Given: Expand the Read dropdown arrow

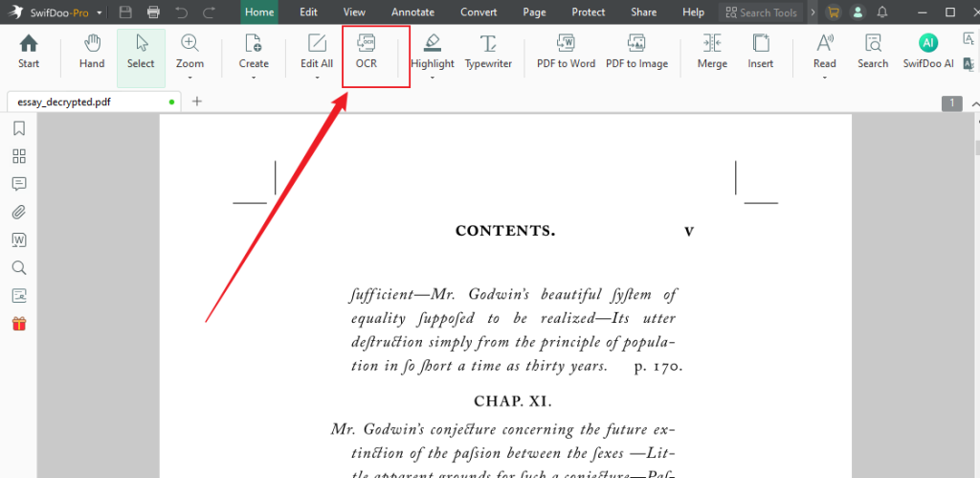Looking at the screenshot, I should [824, 79].
